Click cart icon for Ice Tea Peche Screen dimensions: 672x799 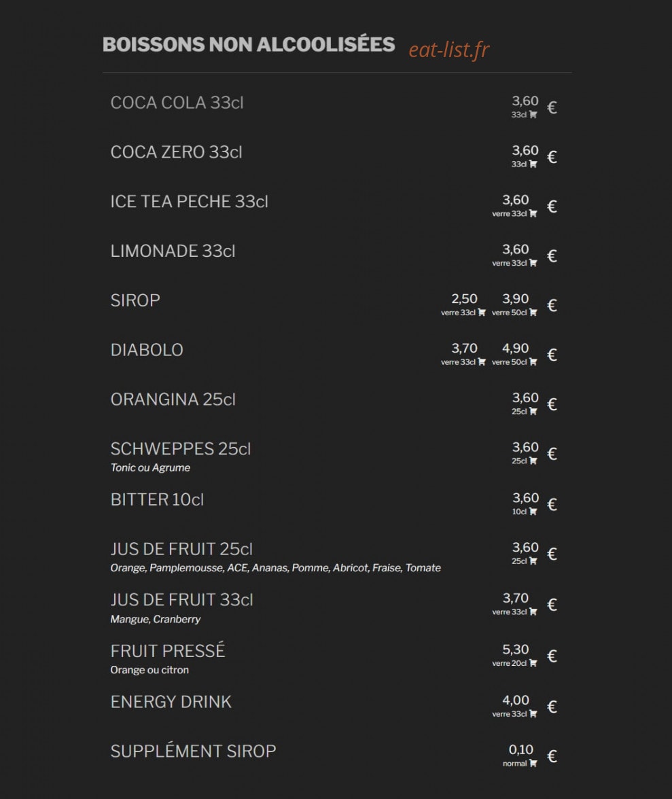click(533, 213)
